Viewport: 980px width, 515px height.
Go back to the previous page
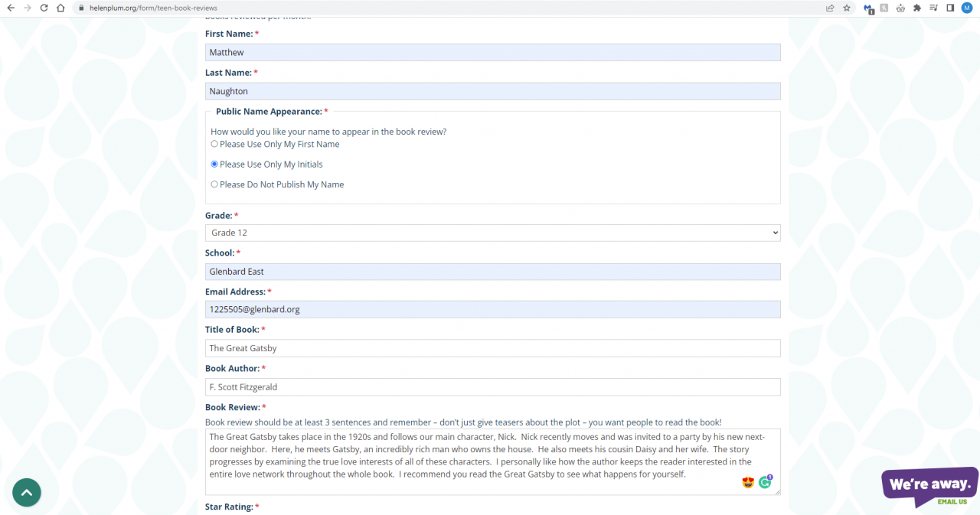point(10,8)
